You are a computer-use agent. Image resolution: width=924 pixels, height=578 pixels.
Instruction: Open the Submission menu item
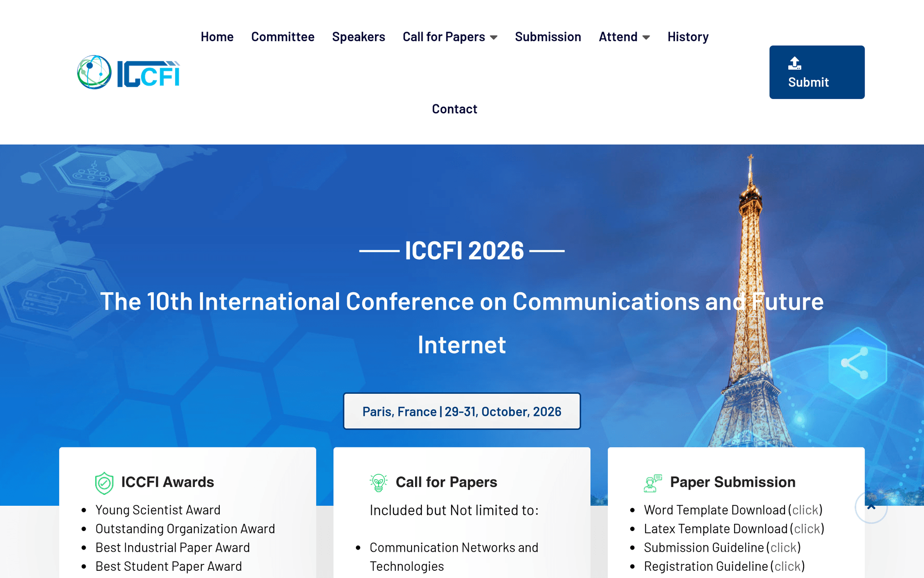[548, 37]
